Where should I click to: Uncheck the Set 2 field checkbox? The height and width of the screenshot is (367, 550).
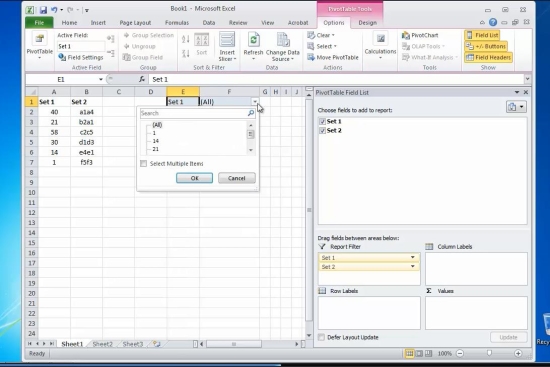coord(322,131)
